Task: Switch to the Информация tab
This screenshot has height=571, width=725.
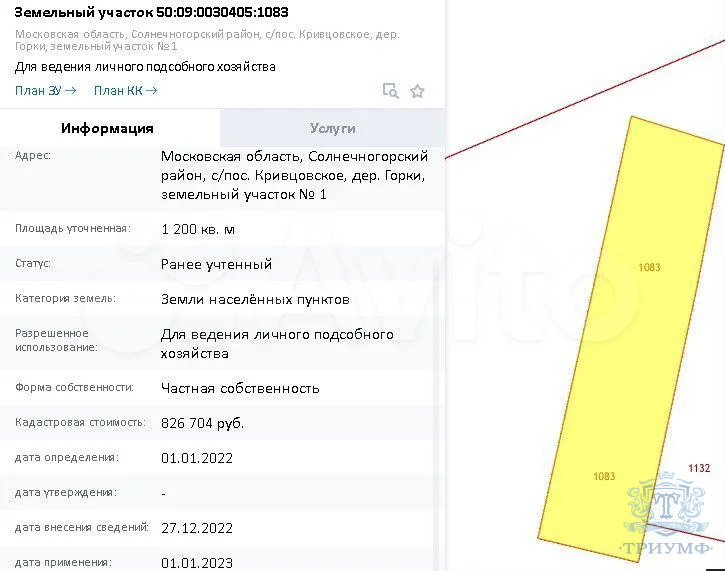Action: [107, 128]
